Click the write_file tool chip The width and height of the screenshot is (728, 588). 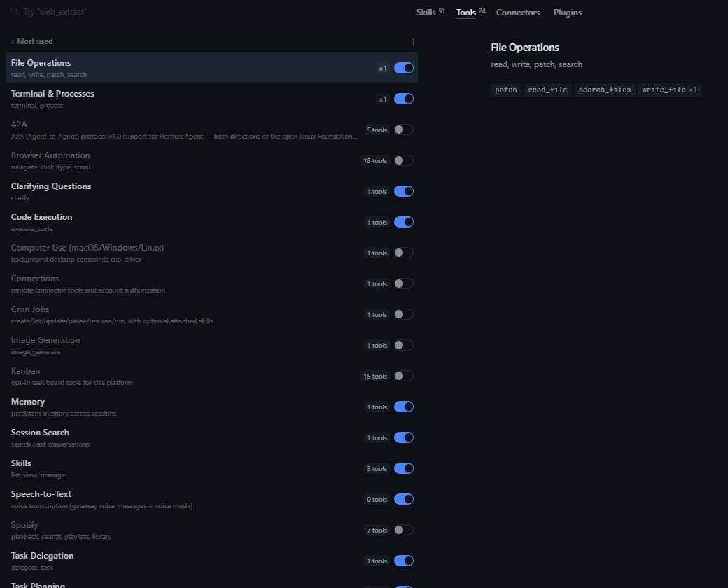click(x=669, y=90)
